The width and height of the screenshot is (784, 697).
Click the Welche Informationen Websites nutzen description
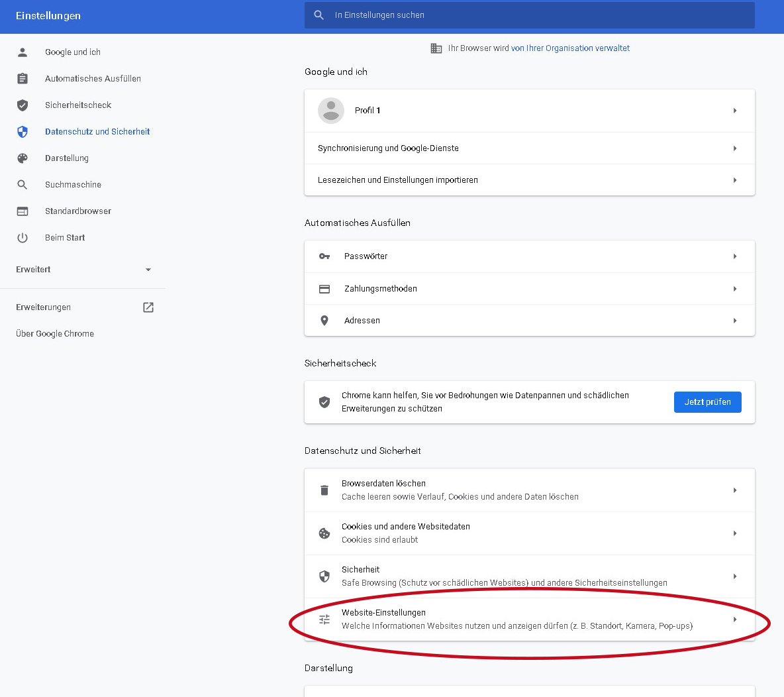coord(517,626)
